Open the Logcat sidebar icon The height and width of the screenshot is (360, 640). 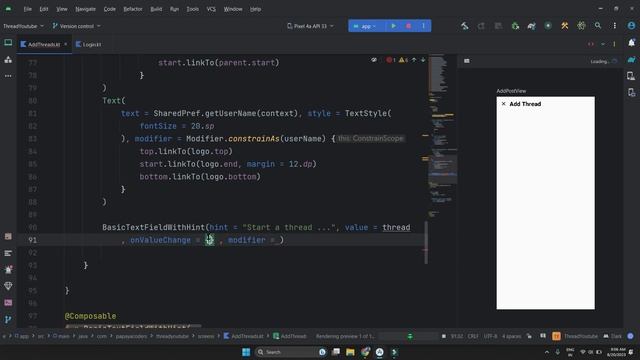[x=8, y=253]
